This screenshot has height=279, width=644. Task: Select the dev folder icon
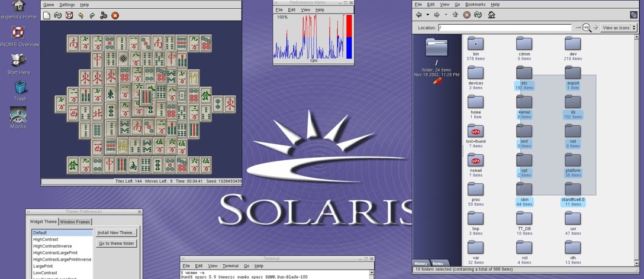[572, 44]
